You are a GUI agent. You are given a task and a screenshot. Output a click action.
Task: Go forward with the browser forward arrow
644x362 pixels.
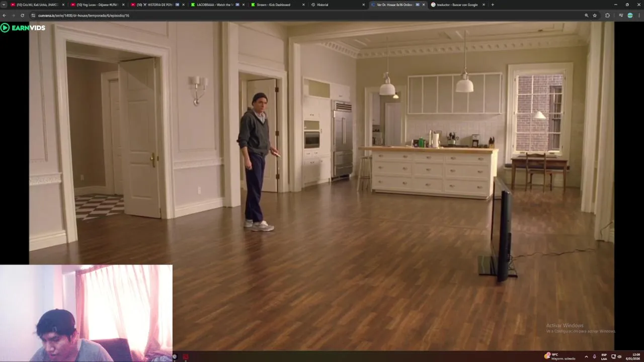coord(13,16)
